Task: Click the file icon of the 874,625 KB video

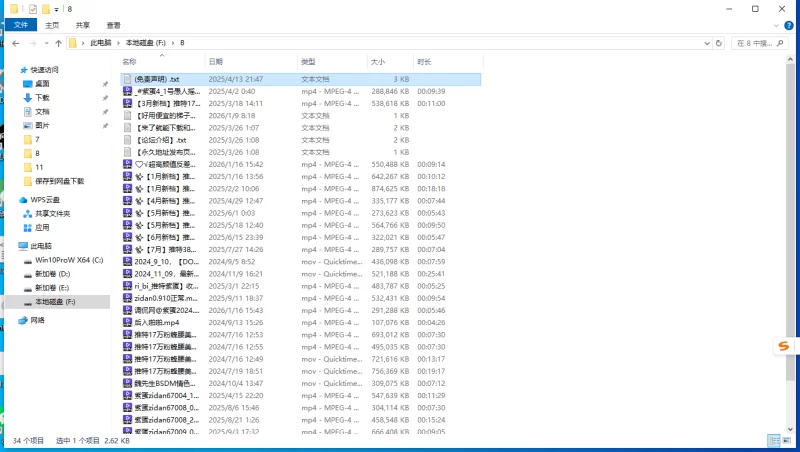Action: (x=128, y=189)
